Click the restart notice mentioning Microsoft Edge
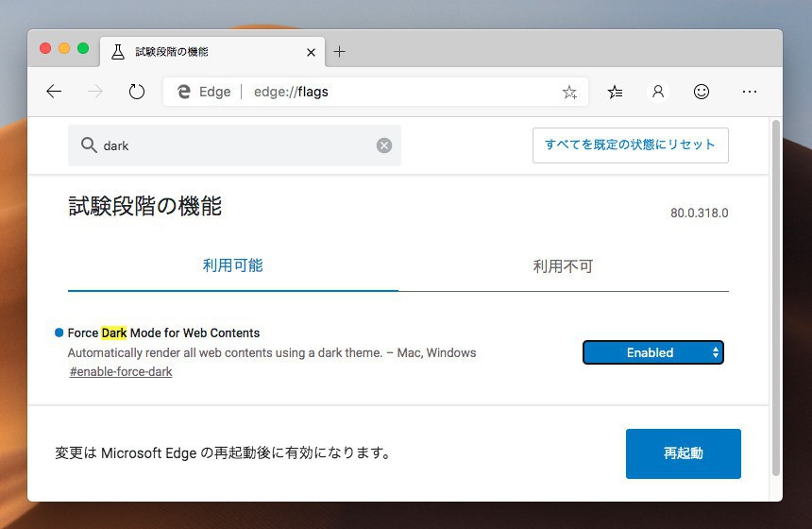Screen dimensions: 812x529 tap(223, 452)
